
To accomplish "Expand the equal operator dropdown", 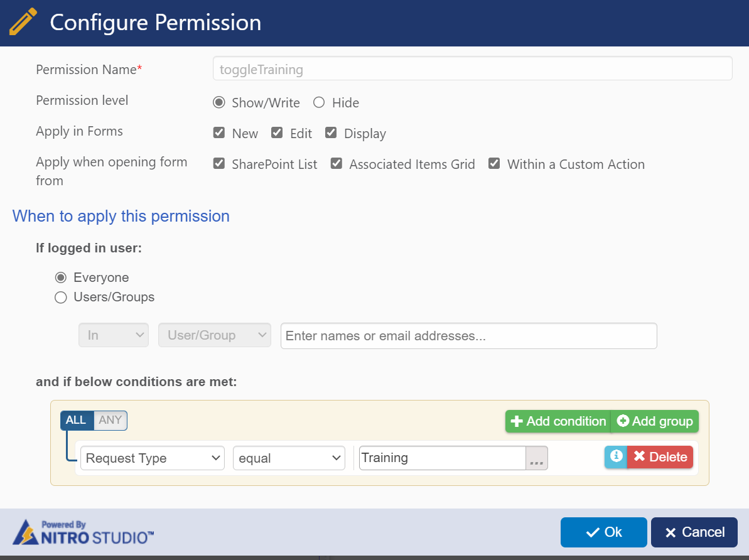I will click(289, 458).
